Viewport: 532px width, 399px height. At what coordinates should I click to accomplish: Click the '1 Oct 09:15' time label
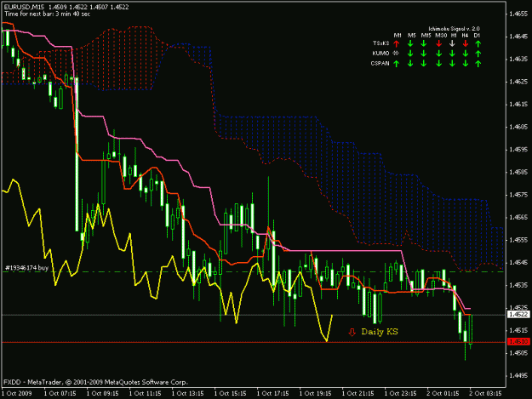(102, 394)
